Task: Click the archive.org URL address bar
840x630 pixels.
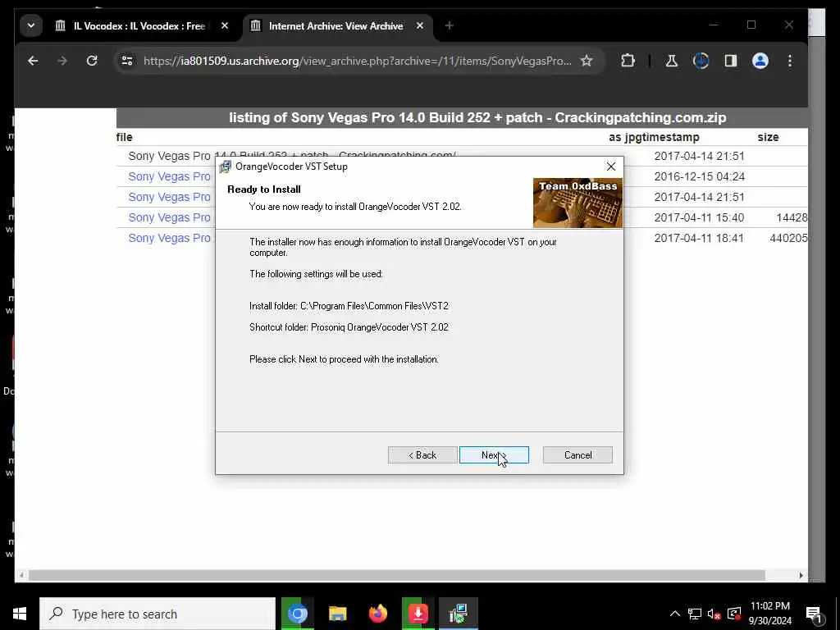Action: click(x=356, y=61)
